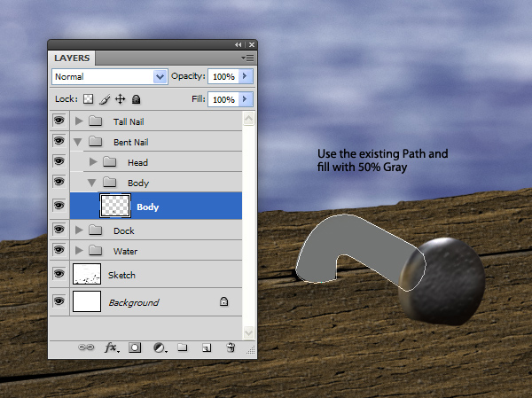Click the Head folder icon
Screen dimensions: 532x398
coord(110,162)
